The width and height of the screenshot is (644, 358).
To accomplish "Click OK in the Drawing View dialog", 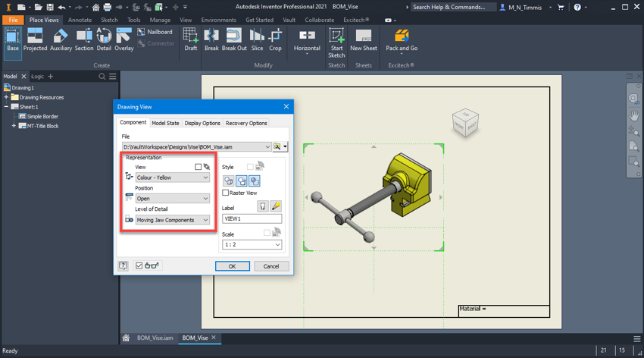I will [x=232, y=266].
